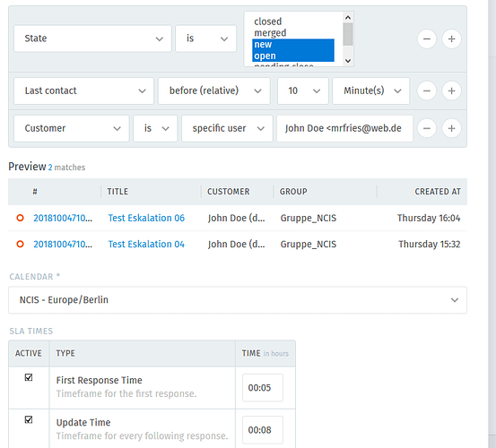Open the 'is' operator dropdown for Customer
This screenshot has height=448, width=496.
point(155,128)
